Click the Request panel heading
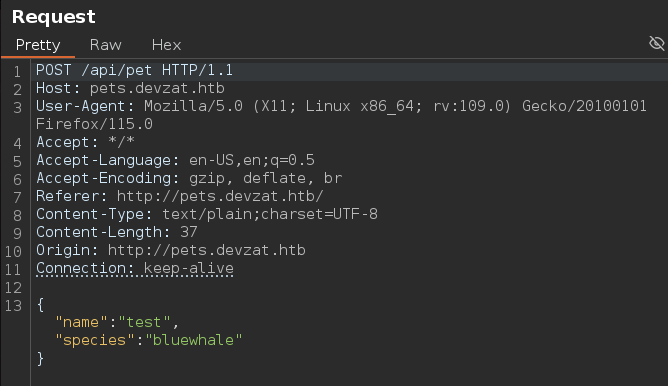 [x=53, y=17]
